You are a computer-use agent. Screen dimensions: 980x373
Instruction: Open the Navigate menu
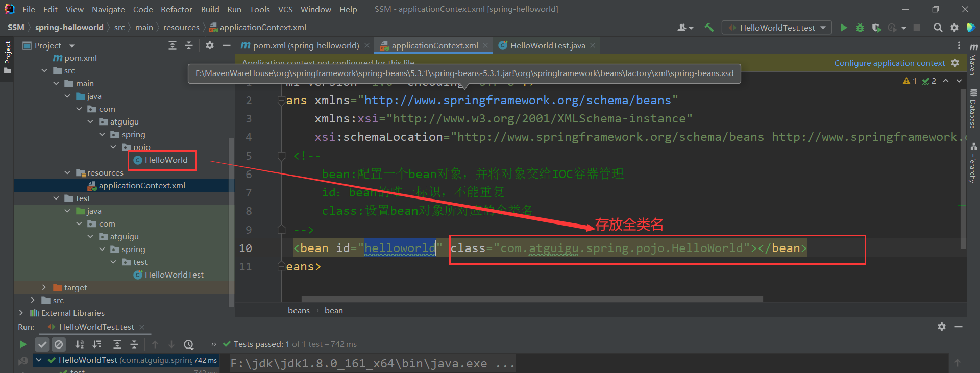tap(108, 9)
